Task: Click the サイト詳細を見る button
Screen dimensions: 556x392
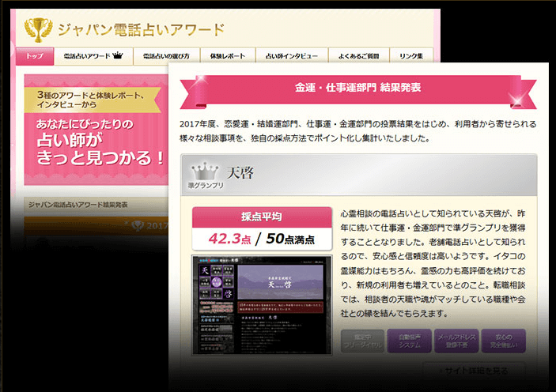Action: click(x=475, y=371)
